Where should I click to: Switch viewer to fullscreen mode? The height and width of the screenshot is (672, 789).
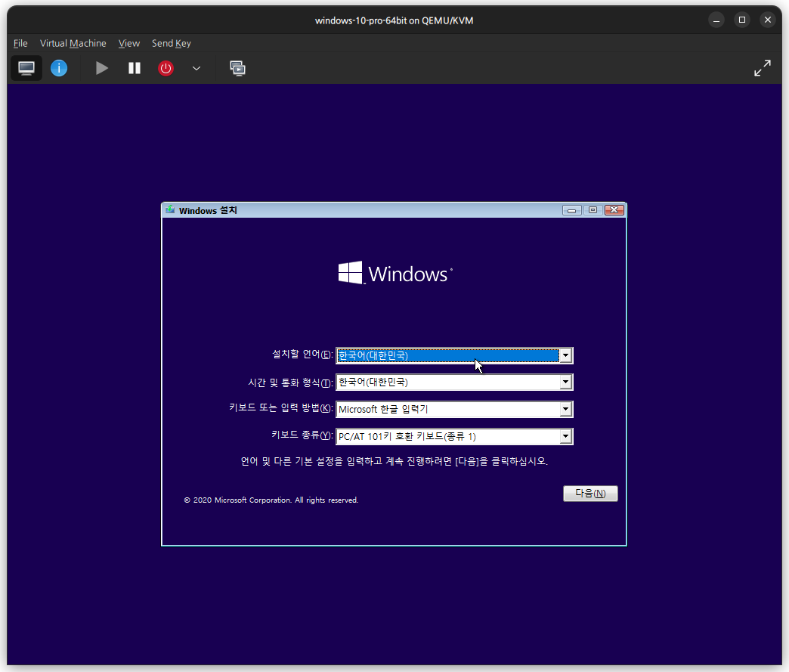tap(763, 68)
